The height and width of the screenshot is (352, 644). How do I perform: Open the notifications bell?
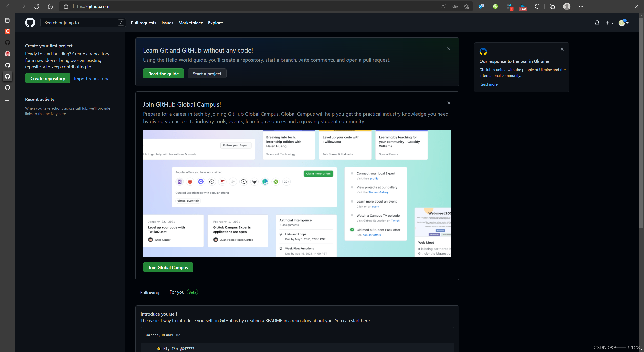(x=597, y=23)
